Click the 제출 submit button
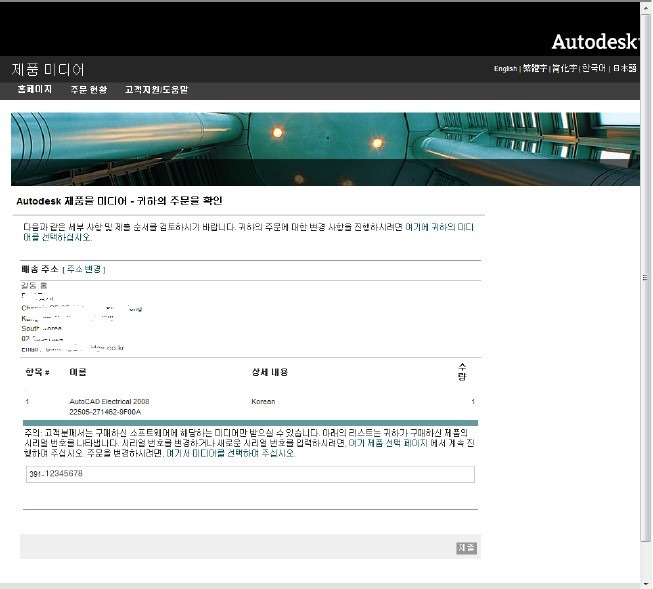The height and width of the screenshot is (589, 653). pos(466,548)
